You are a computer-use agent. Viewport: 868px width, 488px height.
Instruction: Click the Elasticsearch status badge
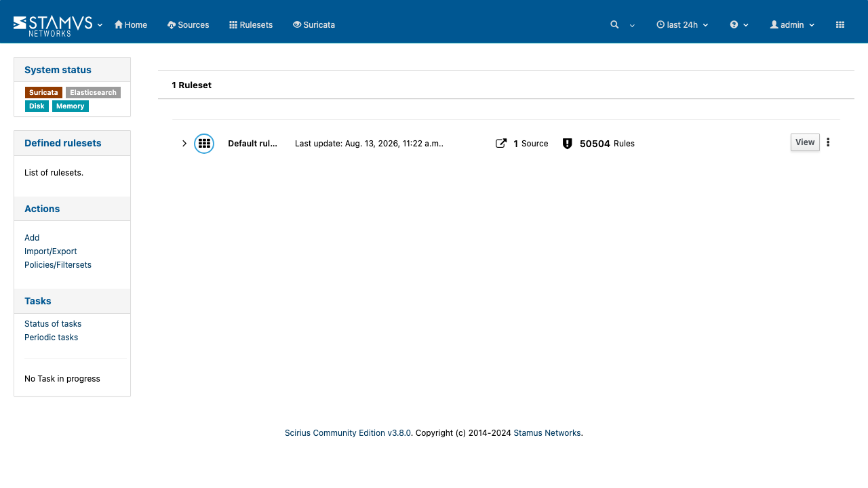pyautogui.click(x=93, y=93)
